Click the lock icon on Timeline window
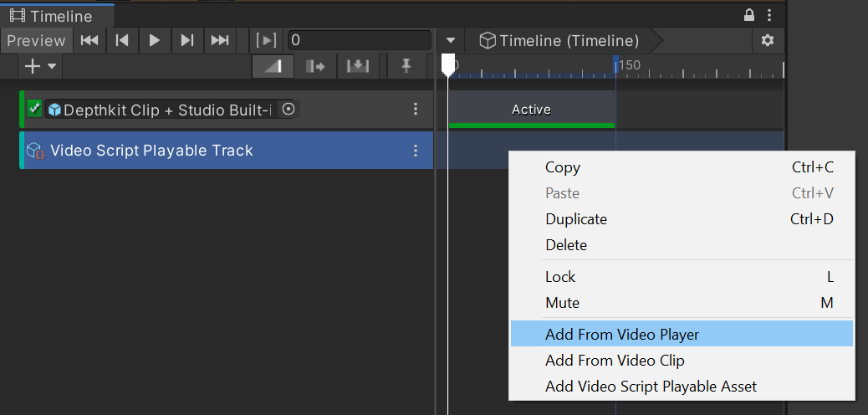Image resolution: width=868 pixels, height=415 pixels. pyautogui.click(x=749, y=15)
